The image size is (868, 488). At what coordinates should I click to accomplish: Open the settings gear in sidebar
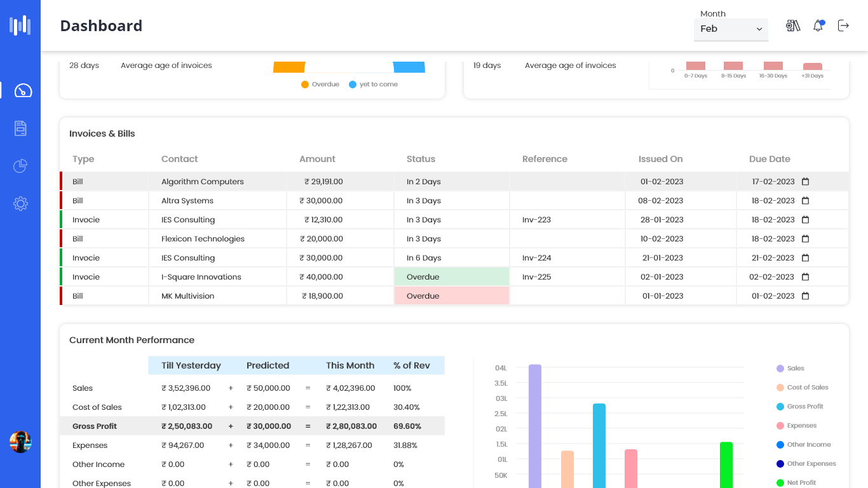click(x=20, y=204)
